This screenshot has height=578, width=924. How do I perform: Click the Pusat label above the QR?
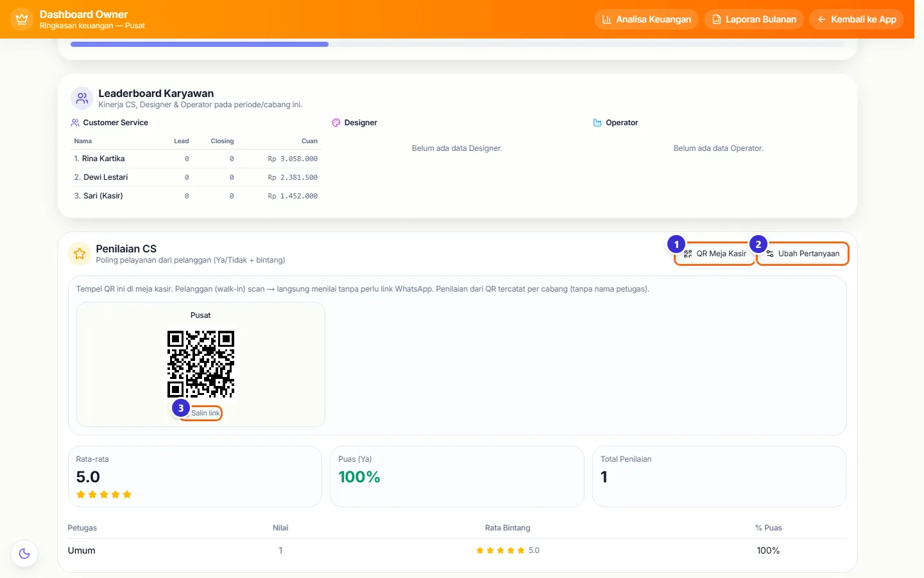[x=201, y=315]
